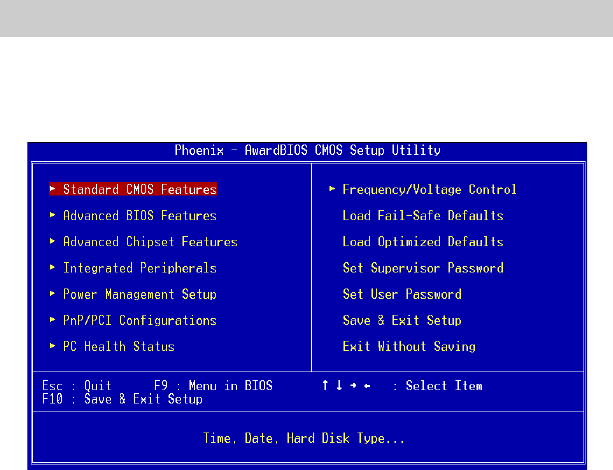Open Integrated Peripherals menu
613x470 pixels.
click(140, 268)
